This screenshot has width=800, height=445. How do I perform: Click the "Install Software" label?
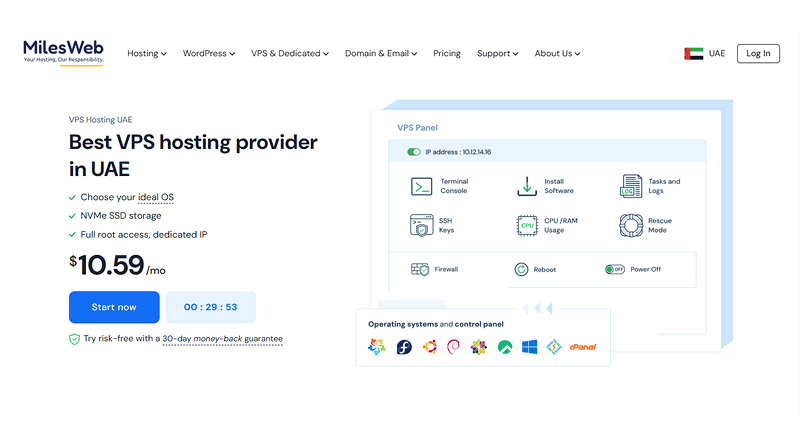tap(559, 186)
